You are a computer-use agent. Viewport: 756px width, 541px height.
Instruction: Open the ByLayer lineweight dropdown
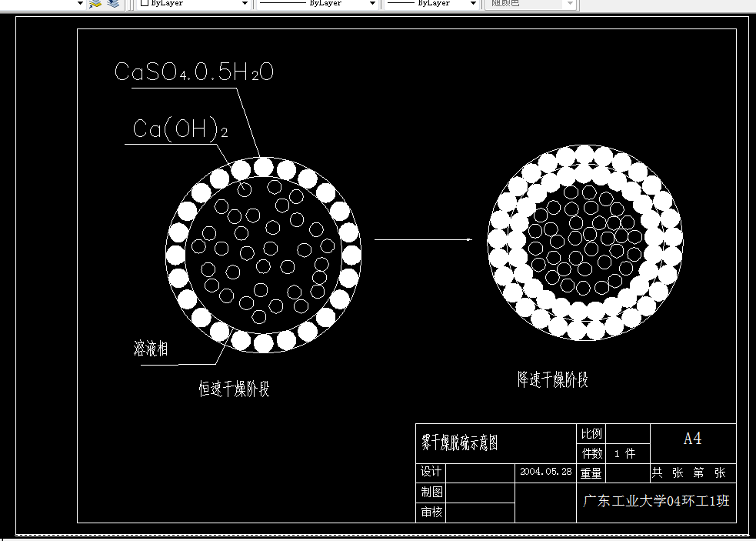coord(473,3)
